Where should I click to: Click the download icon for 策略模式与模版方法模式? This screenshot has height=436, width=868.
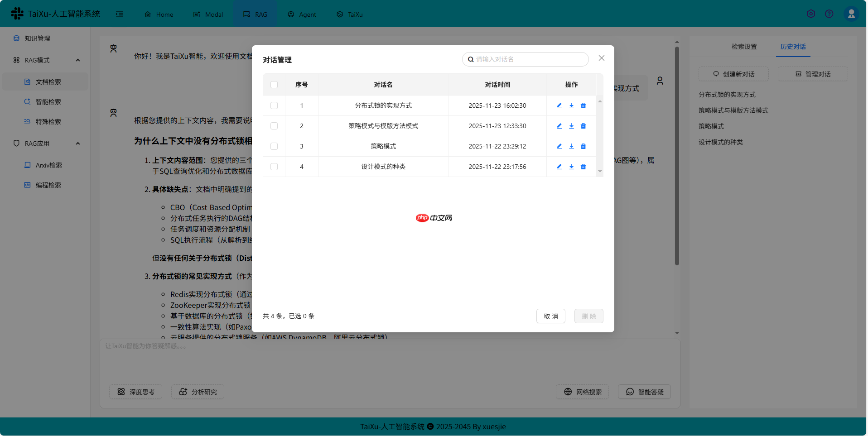click(571, 126)
